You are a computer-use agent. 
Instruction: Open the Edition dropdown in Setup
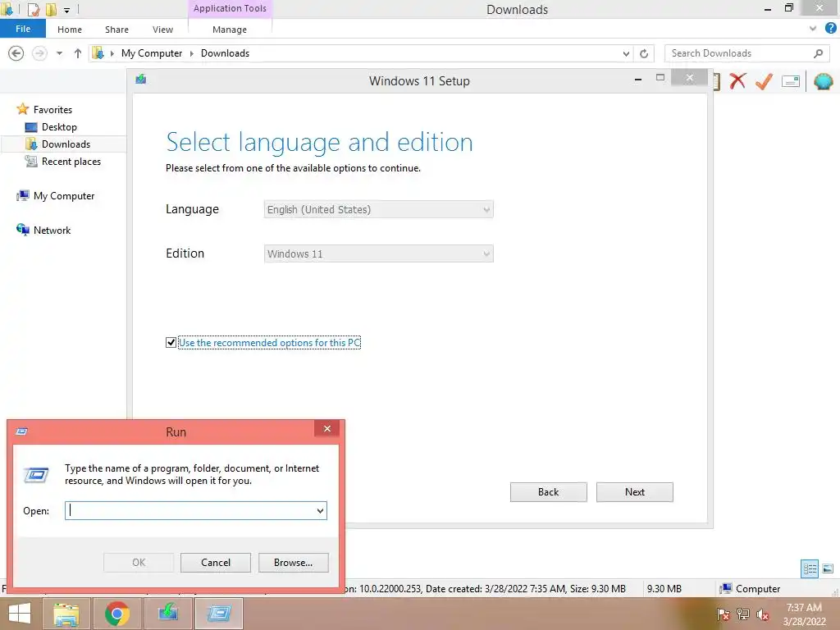(378, 253)
